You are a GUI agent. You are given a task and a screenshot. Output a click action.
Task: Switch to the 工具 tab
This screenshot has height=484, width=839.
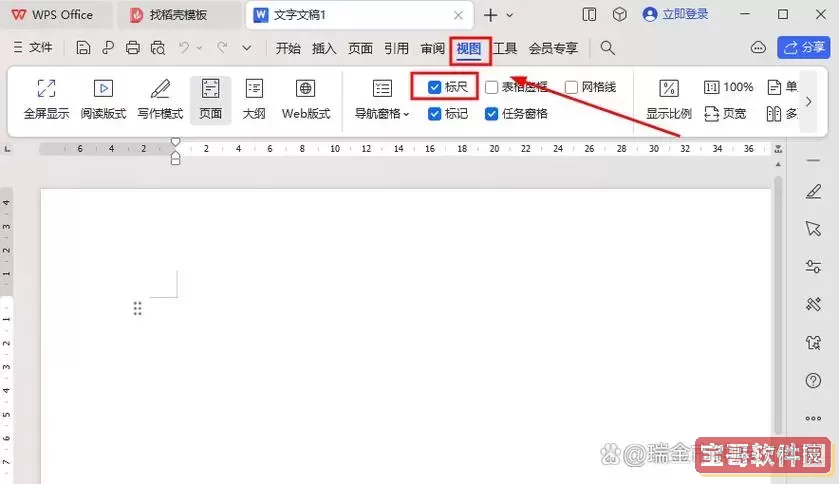[505, 48]
